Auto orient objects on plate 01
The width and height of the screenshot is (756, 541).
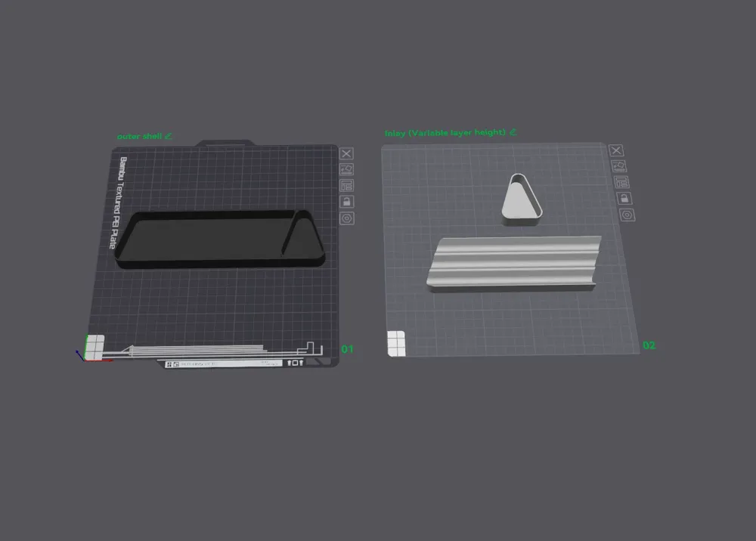(346, 169)
